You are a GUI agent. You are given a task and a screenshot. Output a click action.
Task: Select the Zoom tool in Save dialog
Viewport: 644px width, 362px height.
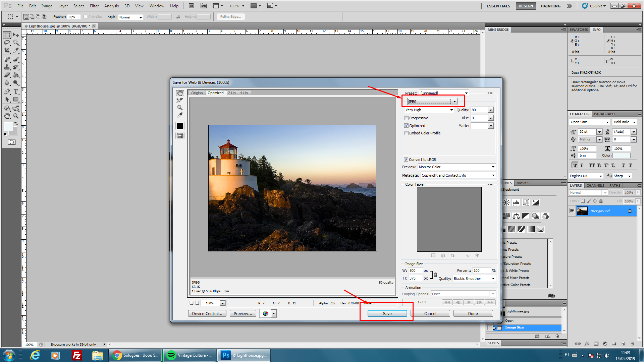pyautogui.click(x=180, y=108)
